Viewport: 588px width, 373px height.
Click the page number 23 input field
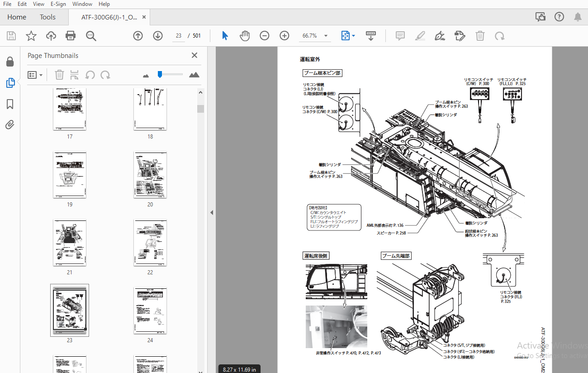[179, 36]
